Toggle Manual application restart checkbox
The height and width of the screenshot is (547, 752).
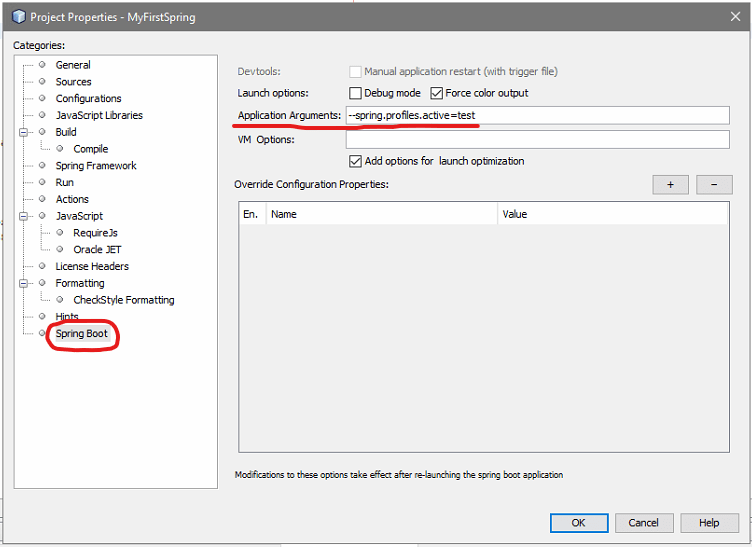pyautogui.click(x=355, y=72)
